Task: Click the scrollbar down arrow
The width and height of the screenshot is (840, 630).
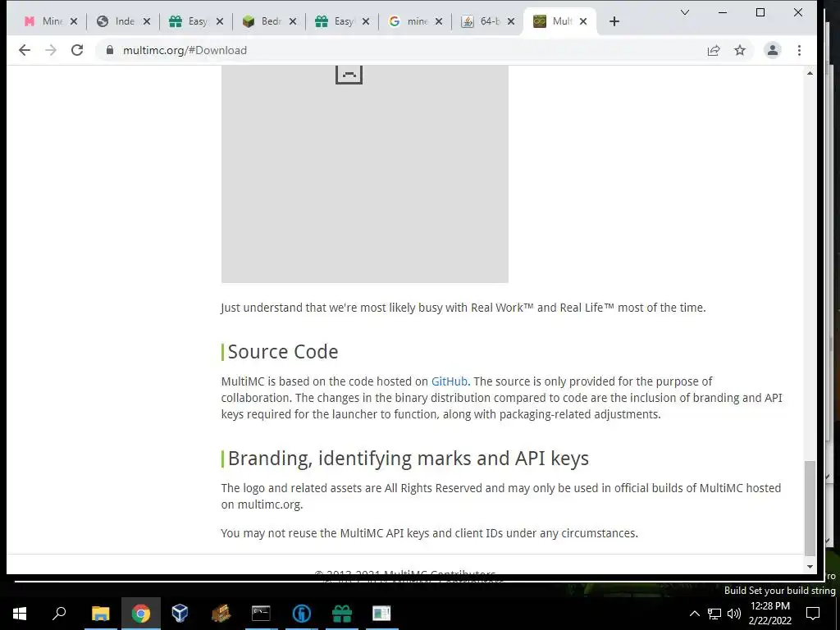Action: 810,566
